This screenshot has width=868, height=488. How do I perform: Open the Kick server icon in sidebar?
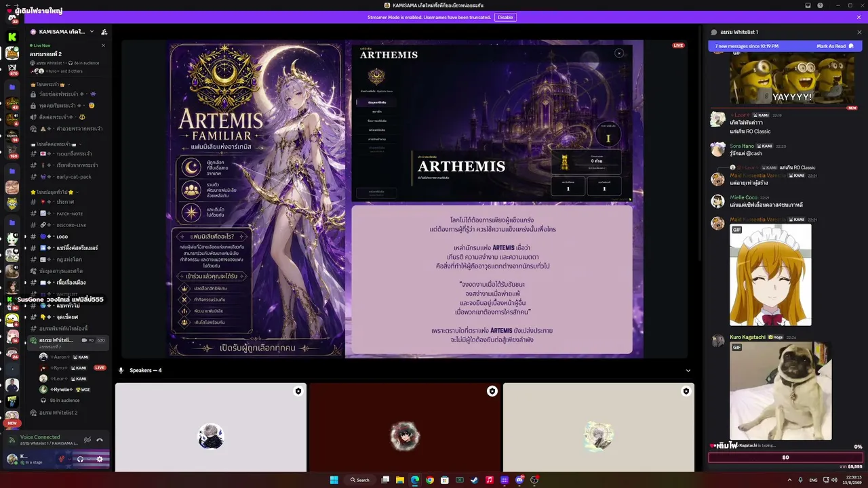click(12, 37)
